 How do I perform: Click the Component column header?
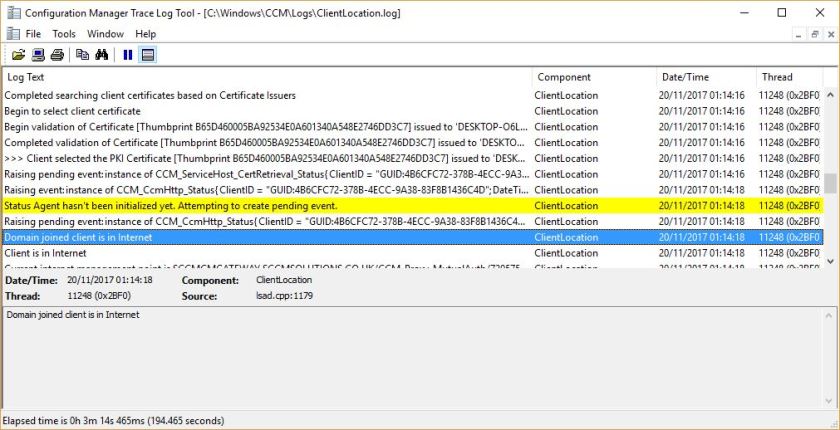(x=593, y=77)
